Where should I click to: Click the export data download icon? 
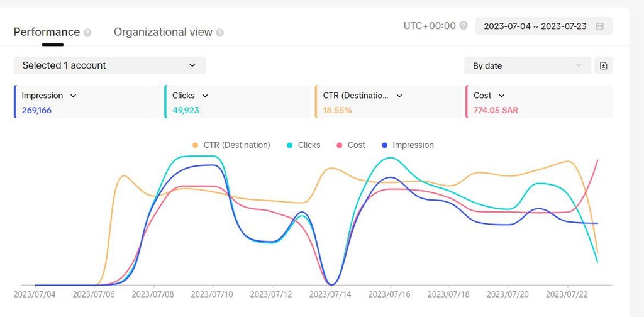[x=604, y=65]
